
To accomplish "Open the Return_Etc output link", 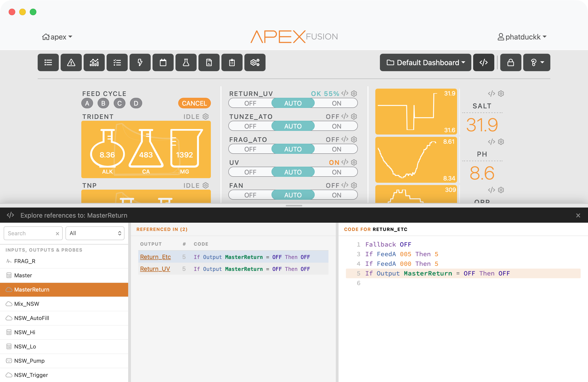I will tap(155, 257).
